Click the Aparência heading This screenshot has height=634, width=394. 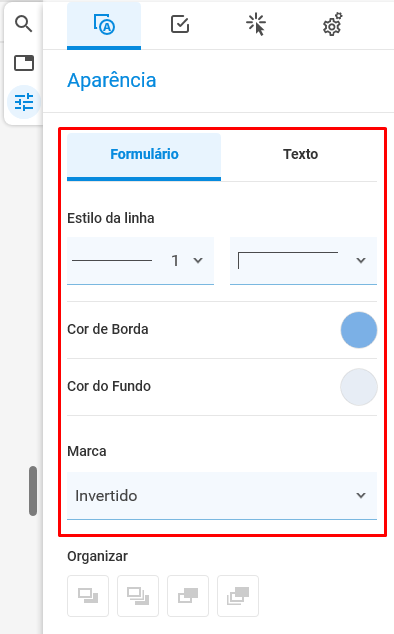pos(112,80)
